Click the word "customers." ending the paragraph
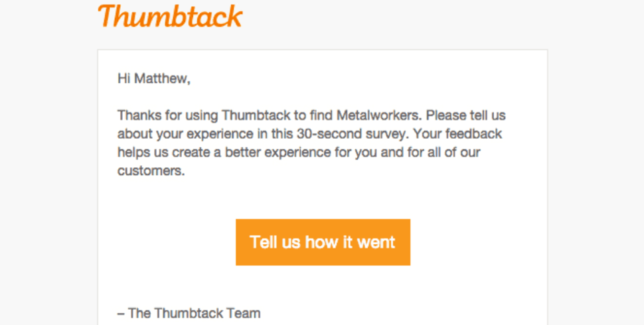This screenshot has height=325, width=644. (x=149, y=171)
